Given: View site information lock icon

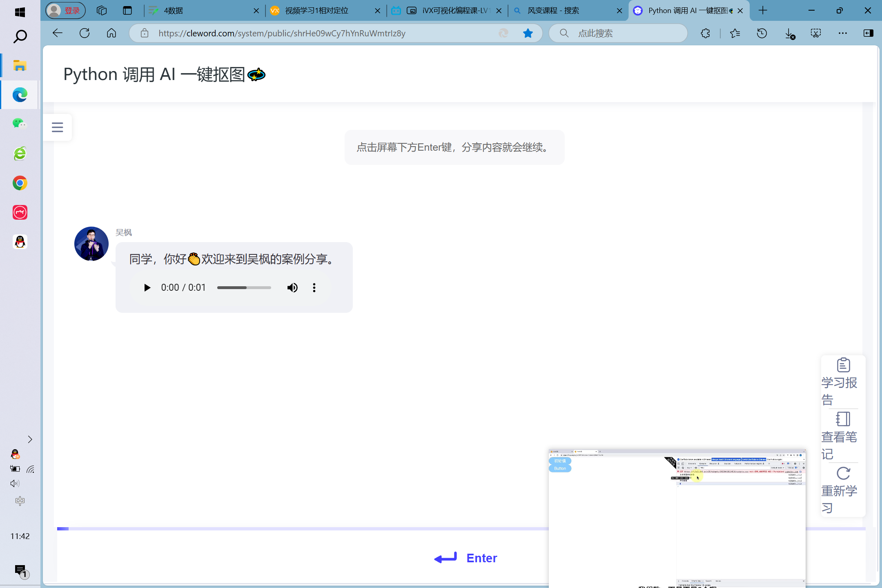Looking at the screenshot, I should [x=145, y=33].
